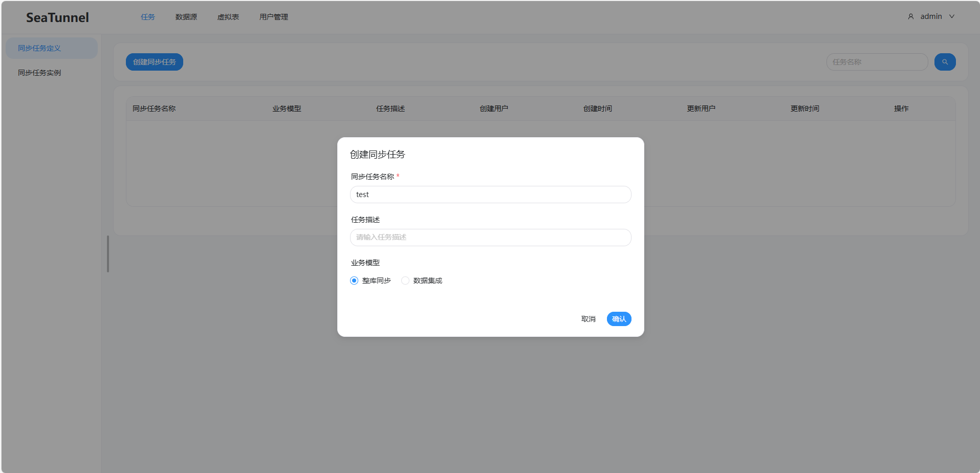Open the 用户管理 top navigation tab
The height and width of the screenshot is (473, 980).
pos(274,17)
